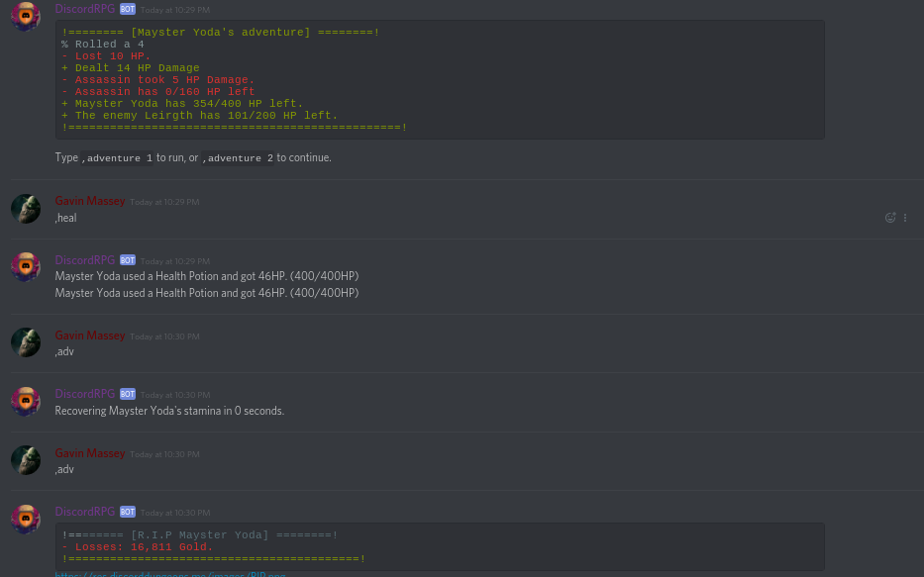Click the ',heal' message text
The height and width of the screenshot is (577, 924).
click(65, 218)
